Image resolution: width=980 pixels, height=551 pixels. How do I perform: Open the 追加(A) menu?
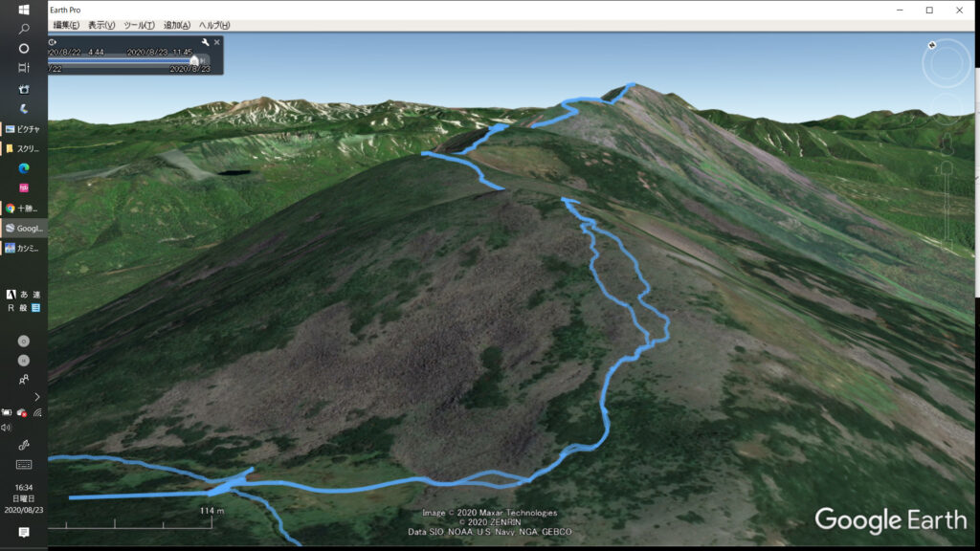point(177,25)
